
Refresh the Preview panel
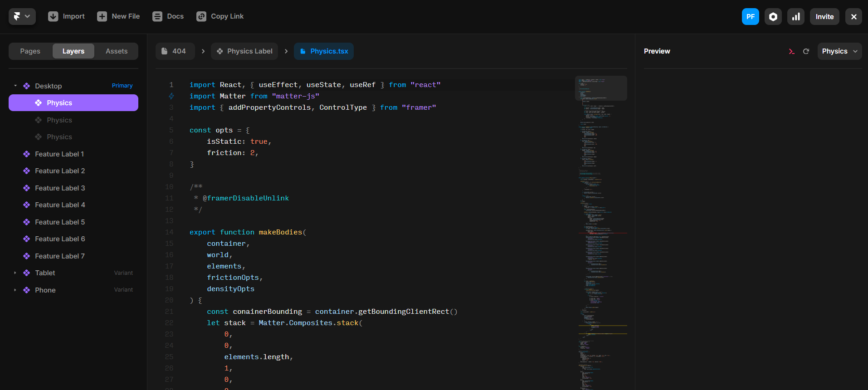coord(806,51)
